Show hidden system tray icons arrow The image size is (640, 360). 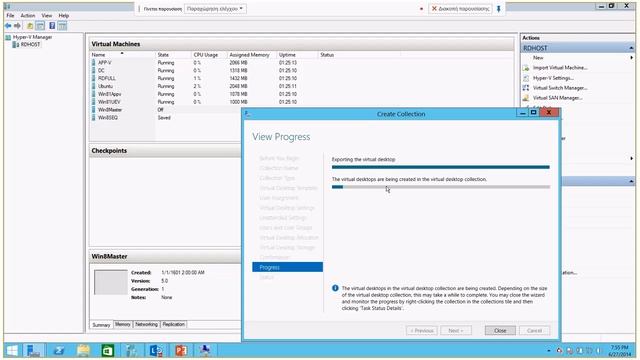[x=549, y=351]
